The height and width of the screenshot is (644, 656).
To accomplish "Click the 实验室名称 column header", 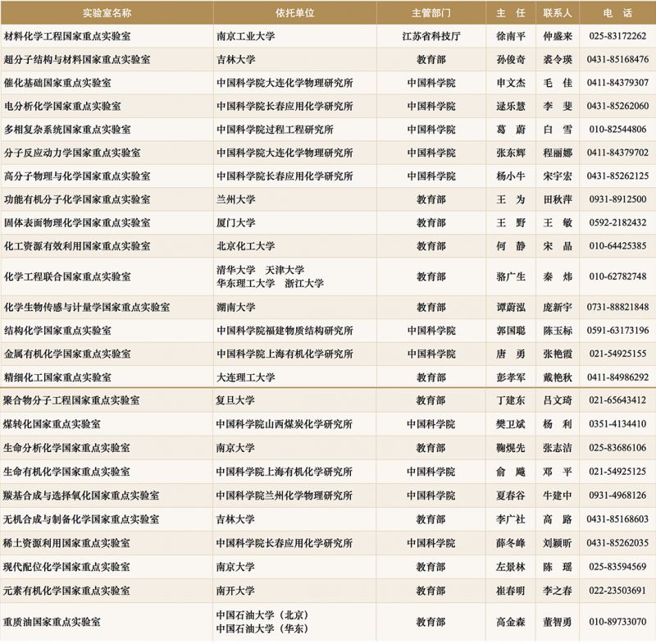I will coord(107,13).
